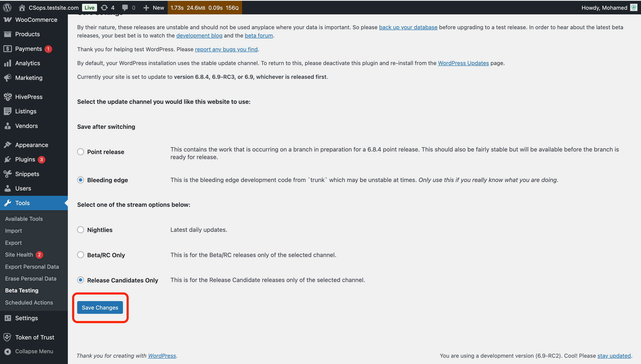Click the Save Changes button
Image resolution: width=641 pixels, height=364 pixels.
[100, 308]
